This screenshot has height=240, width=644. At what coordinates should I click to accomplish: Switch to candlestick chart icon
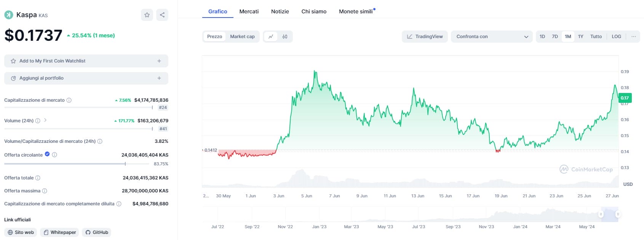click(x=285, y=37)
